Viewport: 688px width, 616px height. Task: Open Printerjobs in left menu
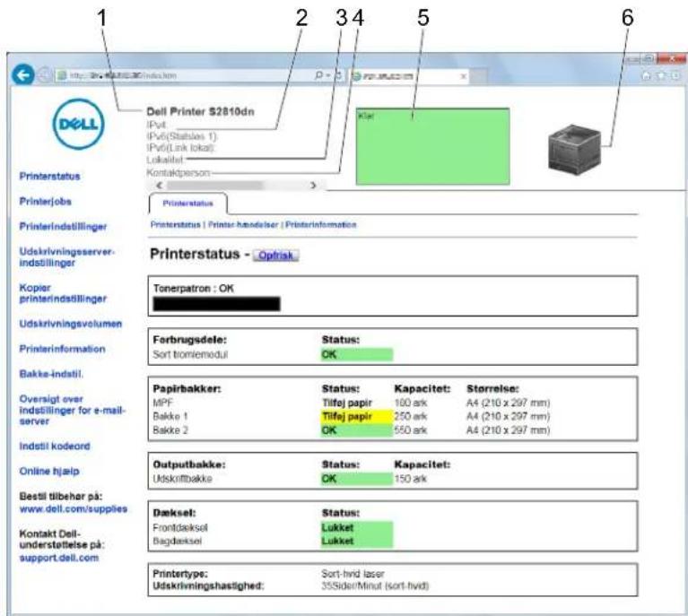coord(45,202)
